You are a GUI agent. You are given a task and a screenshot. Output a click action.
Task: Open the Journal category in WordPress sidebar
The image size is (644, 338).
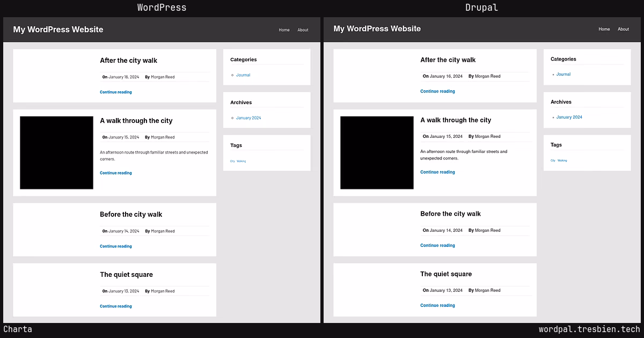243,75
